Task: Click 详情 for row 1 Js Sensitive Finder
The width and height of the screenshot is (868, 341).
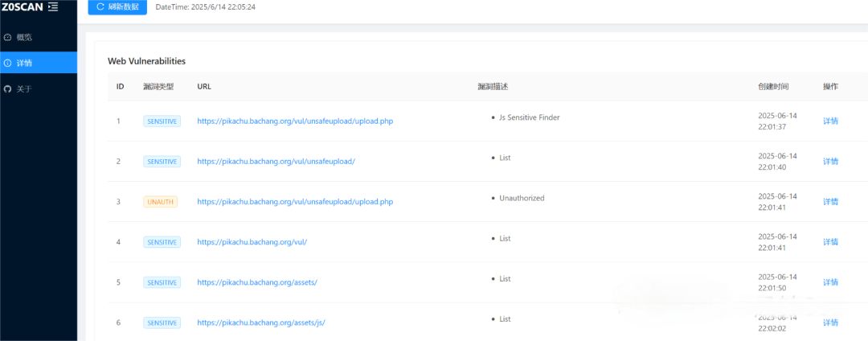Action: pos(830,121)
